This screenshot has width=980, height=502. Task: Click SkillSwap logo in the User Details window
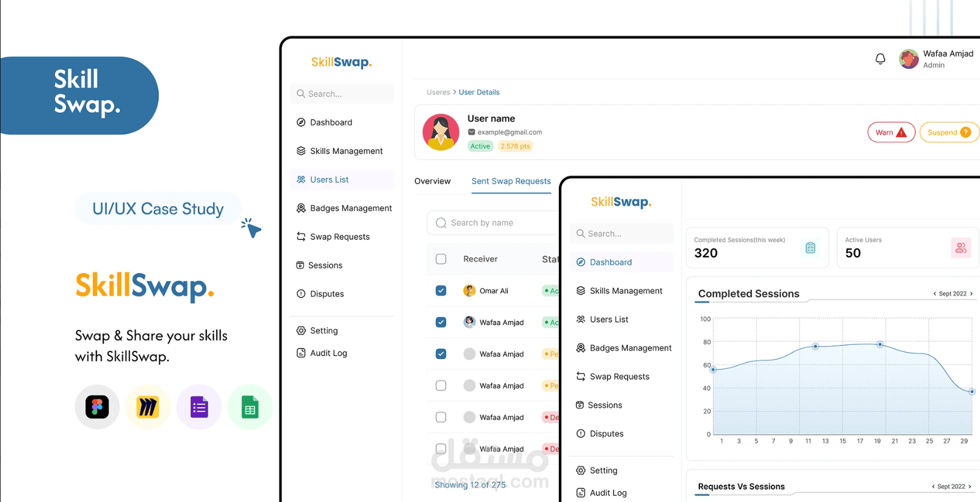pos(341,62)
